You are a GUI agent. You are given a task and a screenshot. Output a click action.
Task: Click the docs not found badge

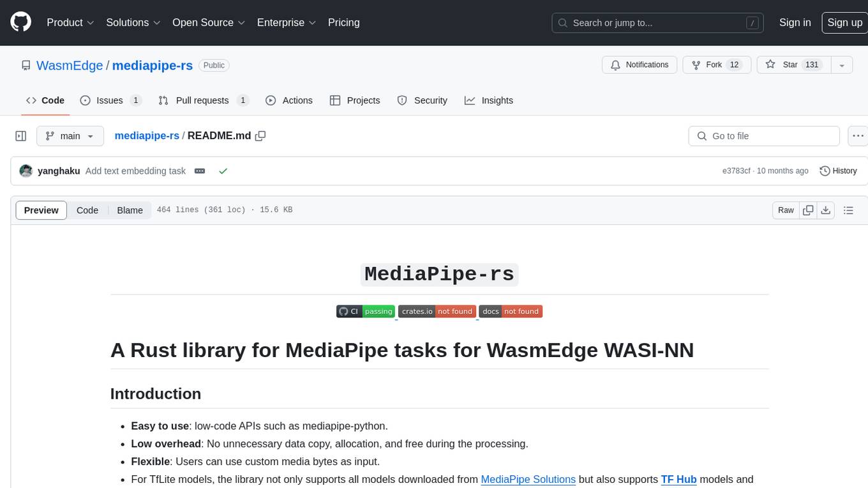[x=511, y=312]
